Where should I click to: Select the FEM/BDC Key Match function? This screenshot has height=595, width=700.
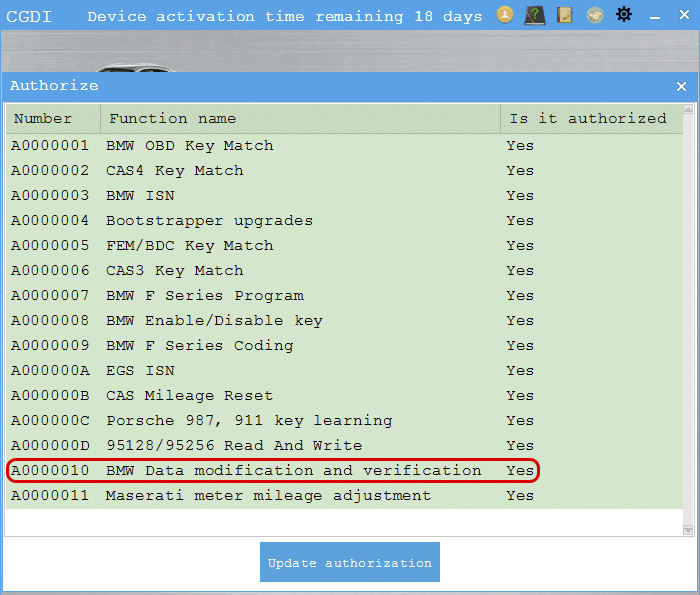coord(190,246)
